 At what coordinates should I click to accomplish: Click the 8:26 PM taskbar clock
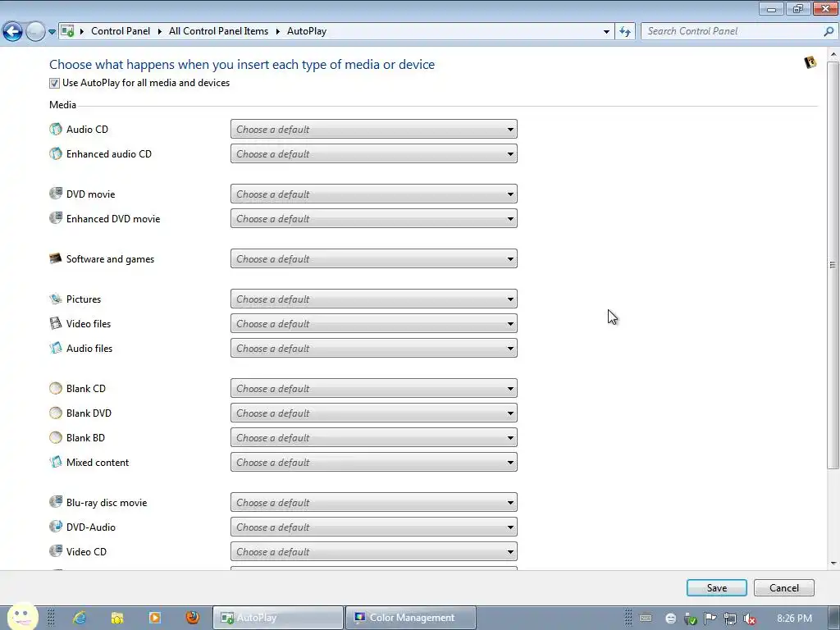coord(794,619)
